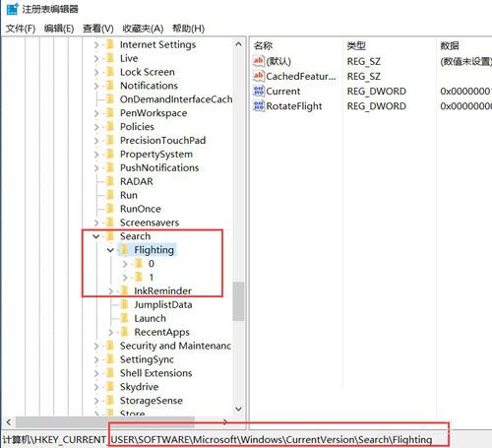Click the Registry Editor app icon in title bar

13,9
